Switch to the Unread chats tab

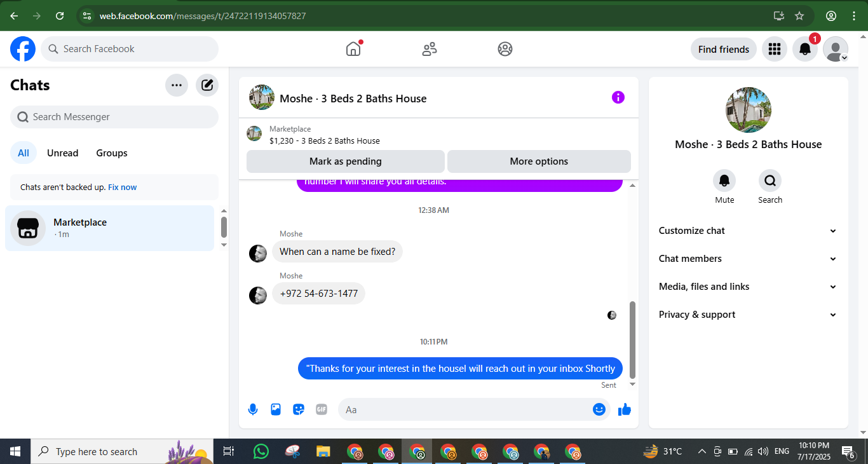[63, 153]
